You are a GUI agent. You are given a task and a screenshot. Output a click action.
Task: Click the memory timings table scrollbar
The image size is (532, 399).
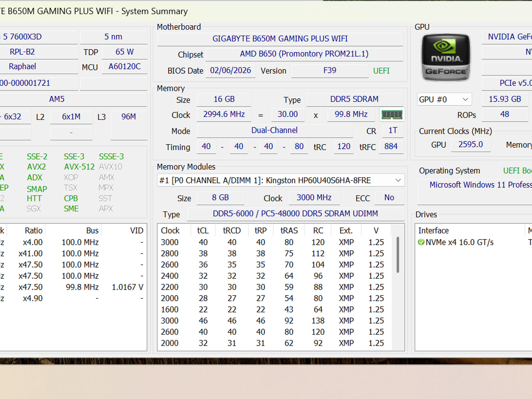pos(398,255)
